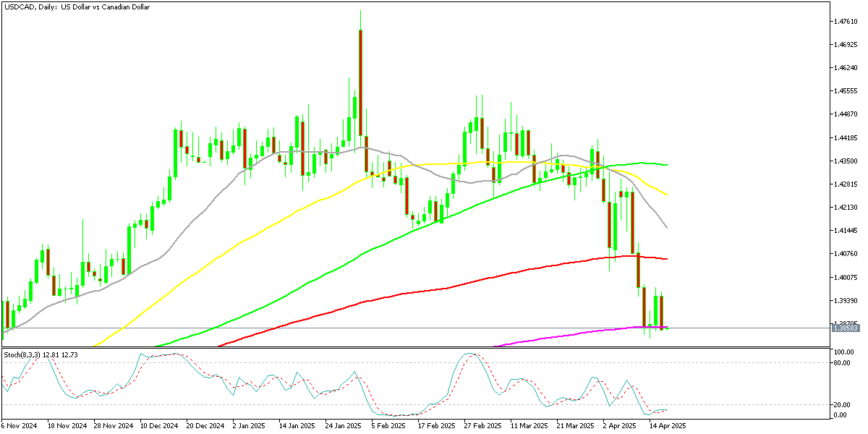Click the highlighted price tag 1.38583
This screenshot has height=434, width=868.
(848, 328)
